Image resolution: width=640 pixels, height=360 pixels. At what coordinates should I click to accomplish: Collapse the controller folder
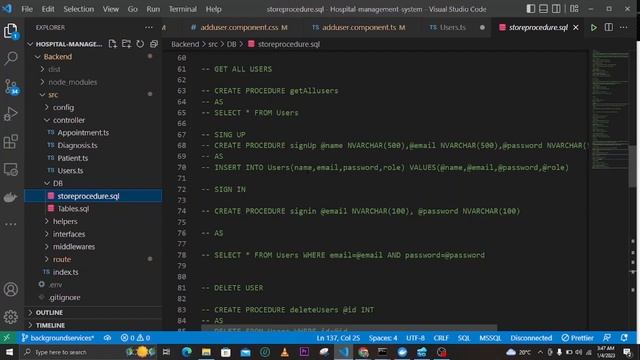coord(69,120)
